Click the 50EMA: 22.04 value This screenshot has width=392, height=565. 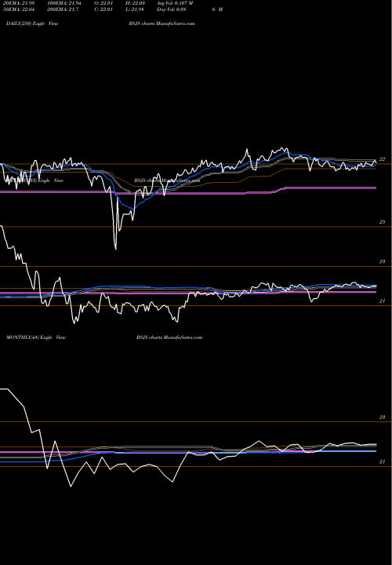[x=17, y=9]
